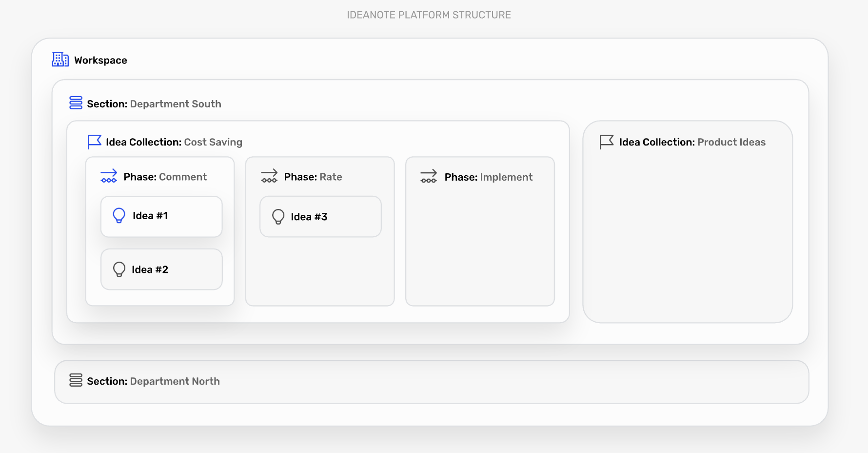Select 'Idea Collection: Product Ideas' text
The width and height of the screenshot is (868, 453).
tap(692, 142)
